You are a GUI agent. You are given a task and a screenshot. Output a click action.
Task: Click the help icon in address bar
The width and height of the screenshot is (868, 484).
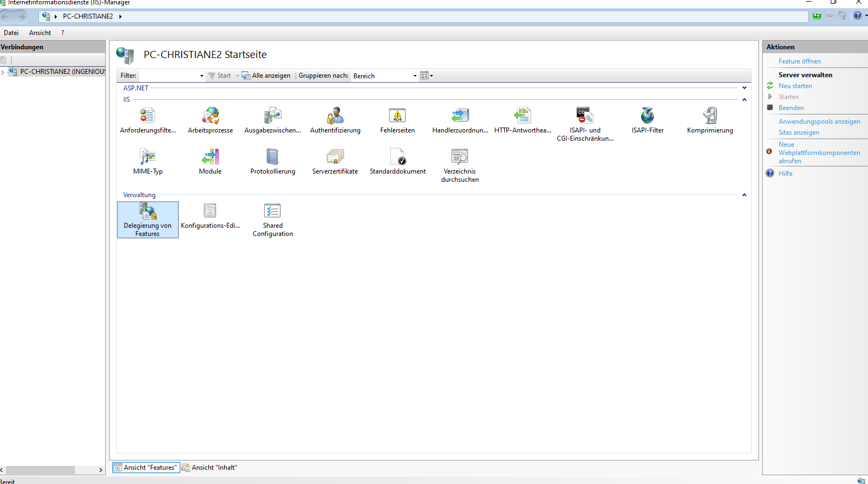tap(857, 16)
